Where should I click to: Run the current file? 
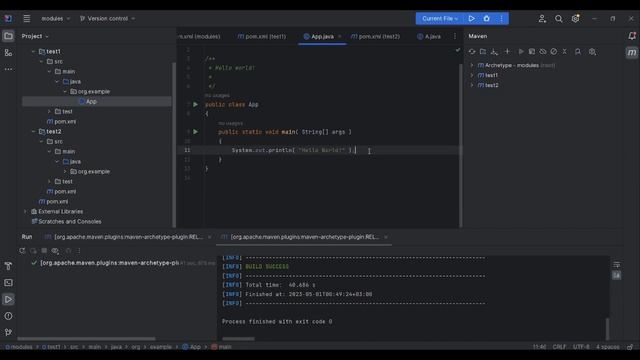point(471,18)
